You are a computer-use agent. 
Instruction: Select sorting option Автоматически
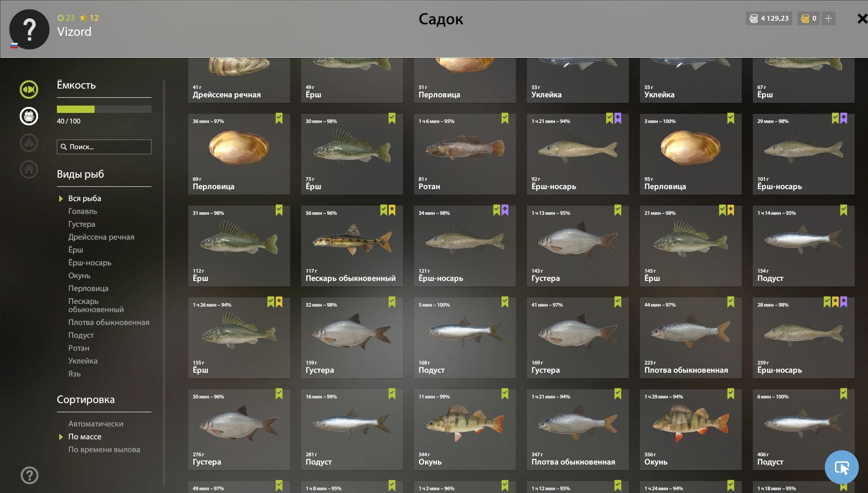click(x=95, y=424)
